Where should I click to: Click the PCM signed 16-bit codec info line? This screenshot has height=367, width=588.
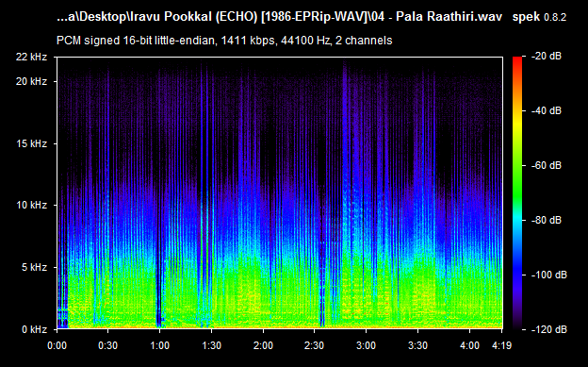(x=224, y=41)
